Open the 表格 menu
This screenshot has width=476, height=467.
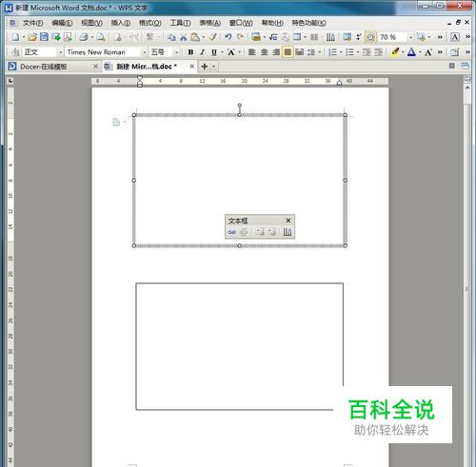(209, 23)
